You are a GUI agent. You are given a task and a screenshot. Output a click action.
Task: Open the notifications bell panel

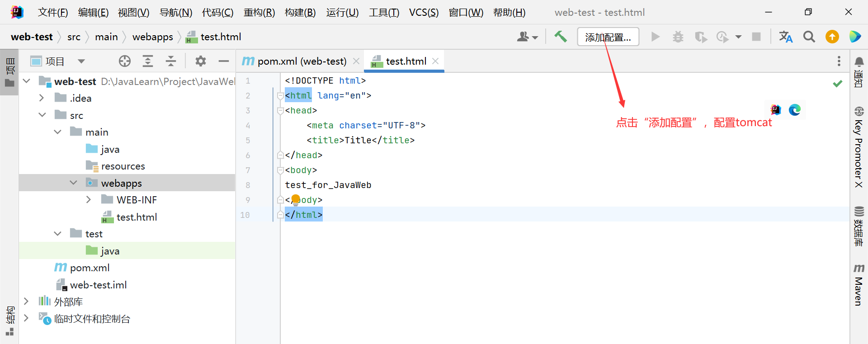pos(859,72)
